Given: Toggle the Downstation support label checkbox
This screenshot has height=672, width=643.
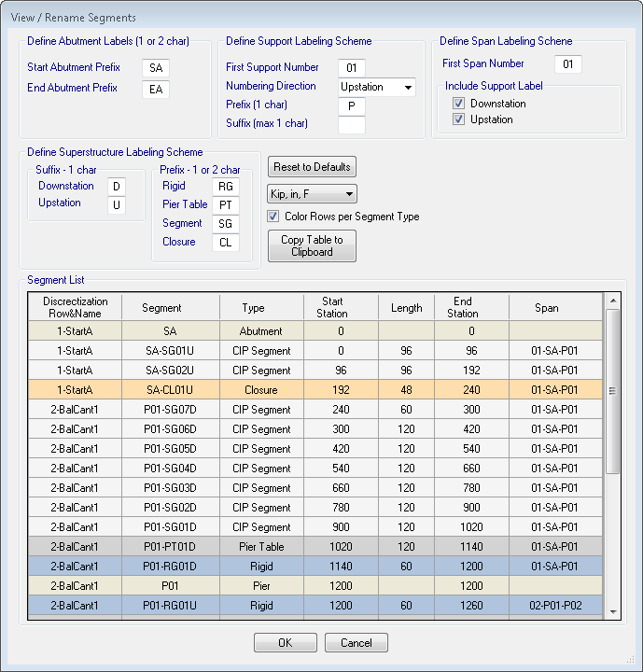Looking at the screenshot, I should (459, 104).
